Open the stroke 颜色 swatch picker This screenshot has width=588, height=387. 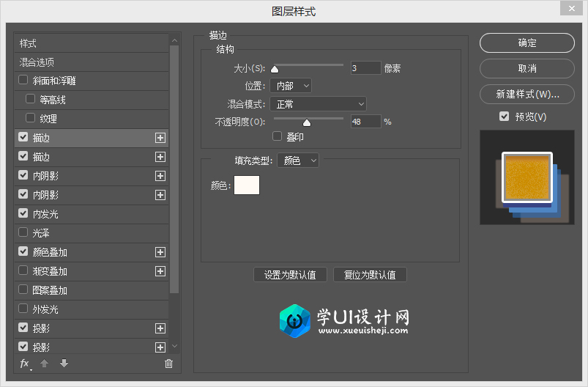pyautogui.click(x=247, y=185)
